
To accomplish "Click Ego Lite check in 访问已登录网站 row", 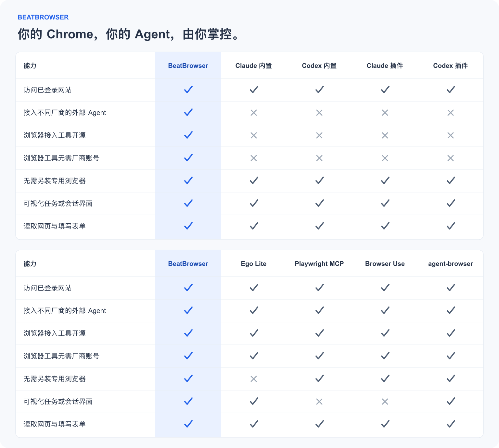I will coord(254,288).
